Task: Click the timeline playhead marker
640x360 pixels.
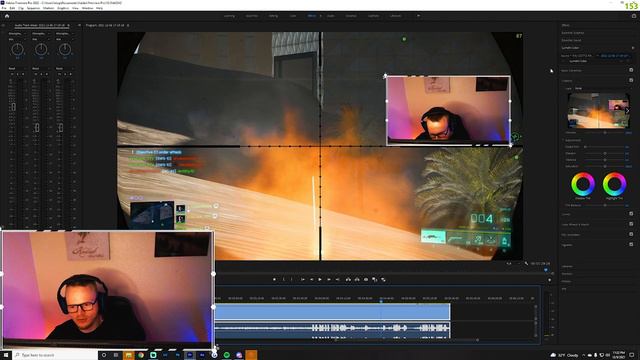Action: click(x=381, y=300)
